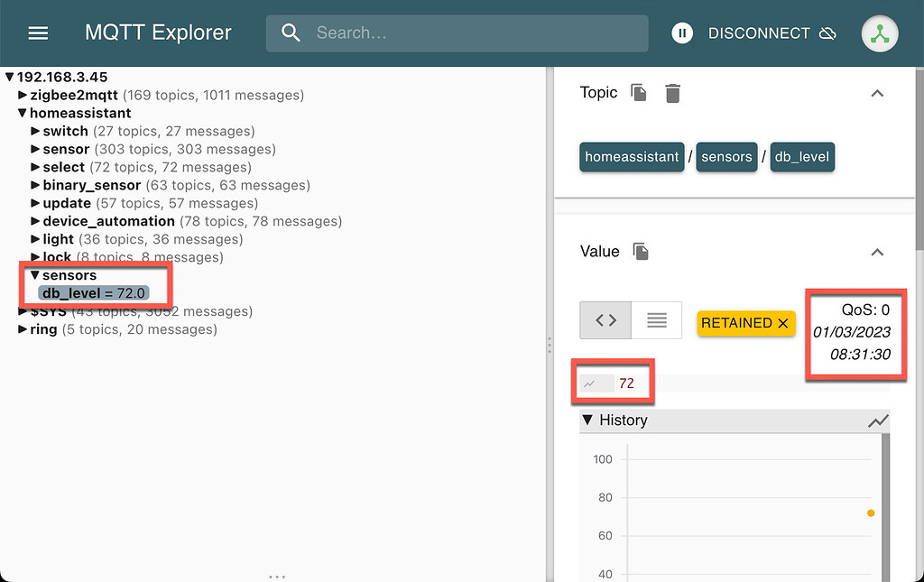Image resolution: width=924 pixels, height=582 pixels.
Task: Click the orange data point in the chart
Action: click(871, 513)
